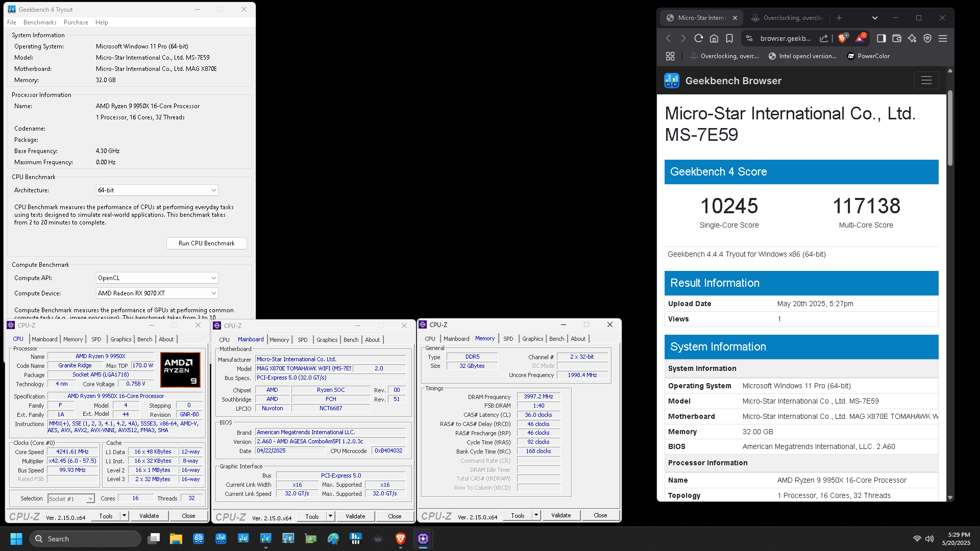Click the DRAM Frequency 3997.2 MHz value

[538, 396]
